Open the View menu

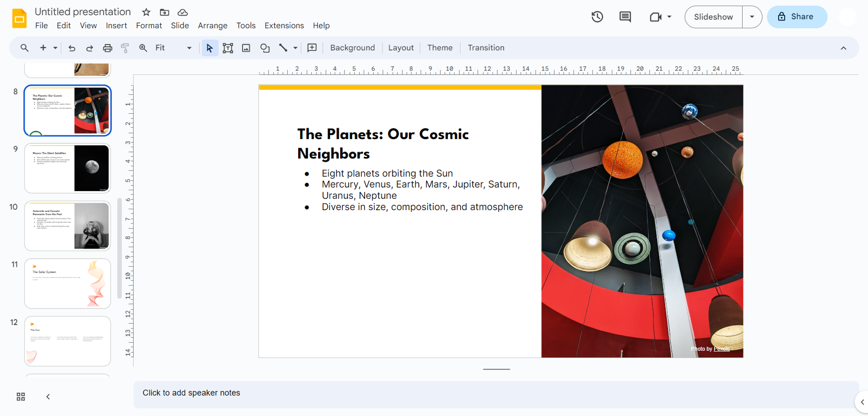(x=88, y=26)
